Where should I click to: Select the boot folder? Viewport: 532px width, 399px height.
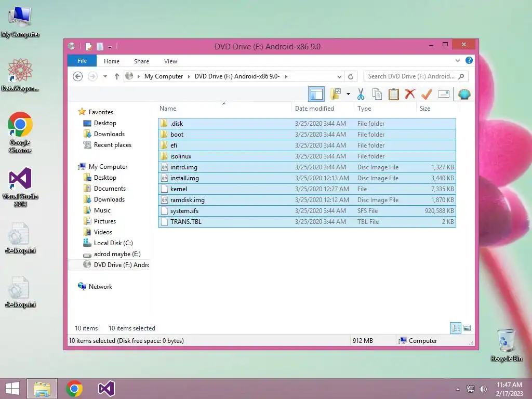coord(307,135)
